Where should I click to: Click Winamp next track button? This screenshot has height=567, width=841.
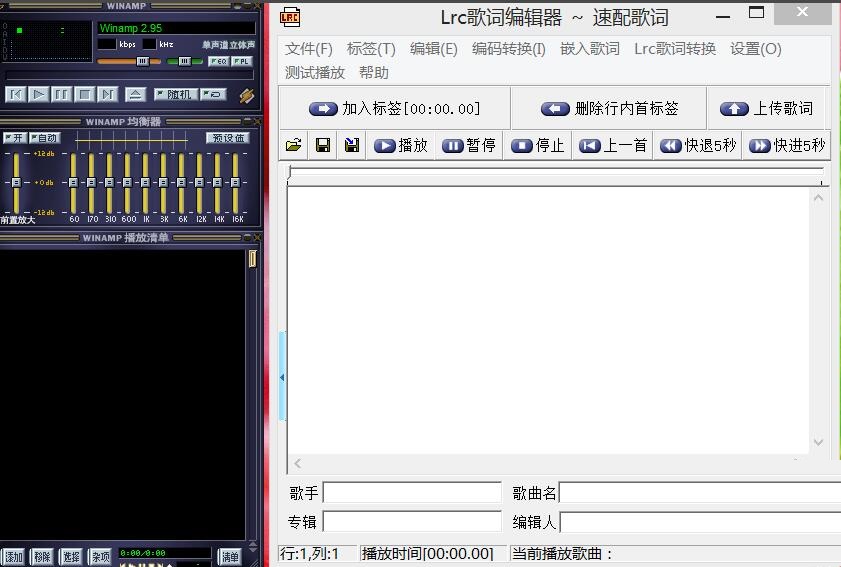tap(107, 95)
